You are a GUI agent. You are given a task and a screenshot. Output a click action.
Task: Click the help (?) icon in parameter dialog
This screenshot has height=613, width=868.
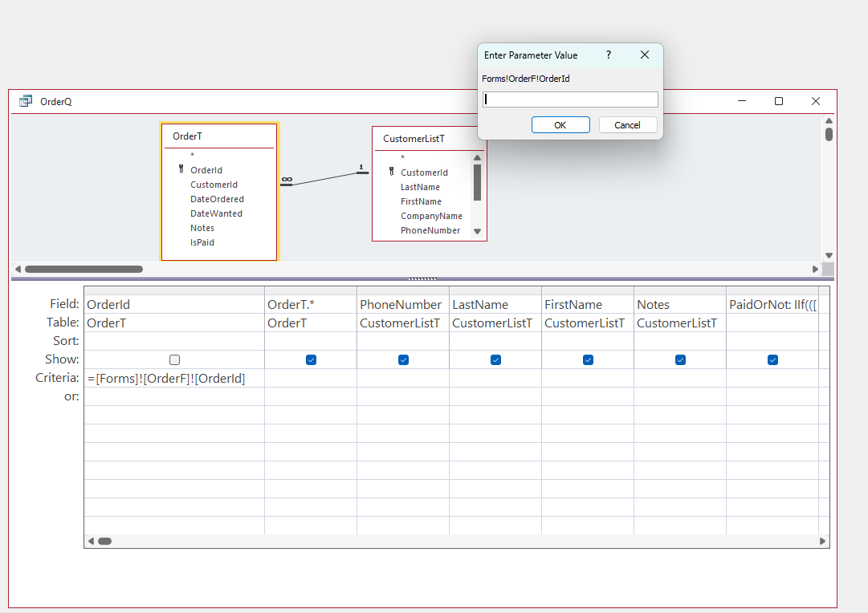tap(608, 55)
